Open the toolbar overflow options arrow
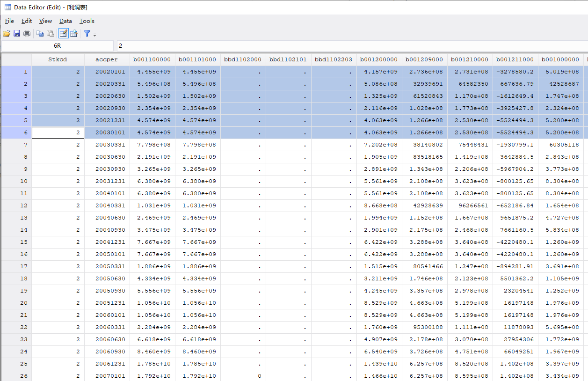This screenshot has width=588, height=381. [94, 35]
